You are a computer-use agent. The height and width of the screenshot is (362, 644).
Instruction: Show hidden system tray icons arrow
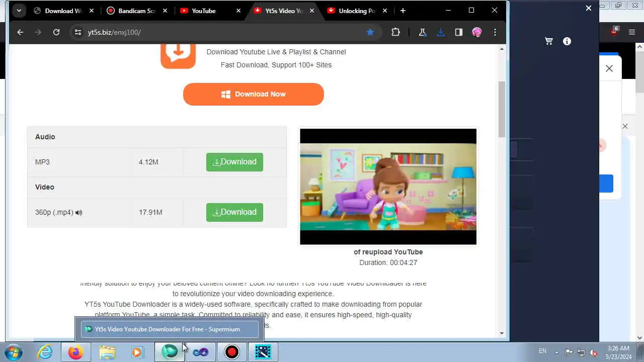click(556, 352)
